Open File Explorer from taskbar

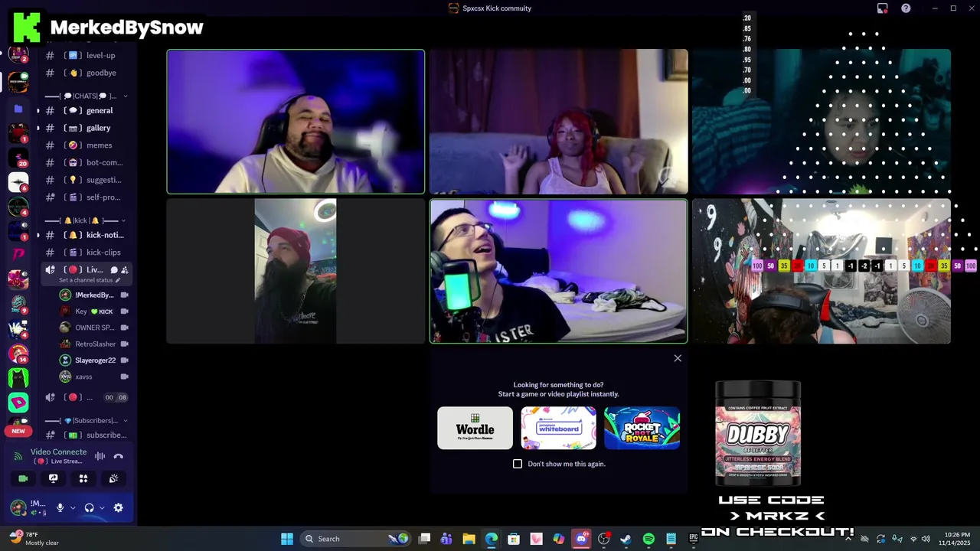[469, 539]
